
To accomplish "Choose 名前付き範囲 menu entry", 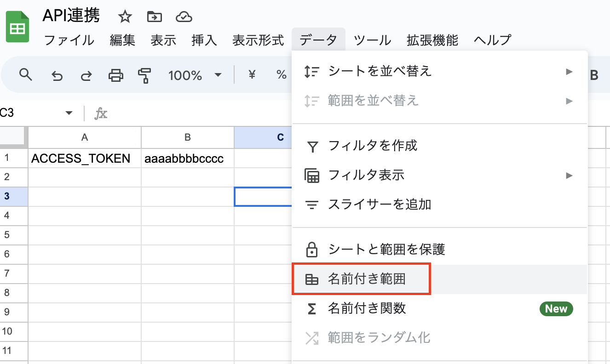I will [x=440, y=279].
